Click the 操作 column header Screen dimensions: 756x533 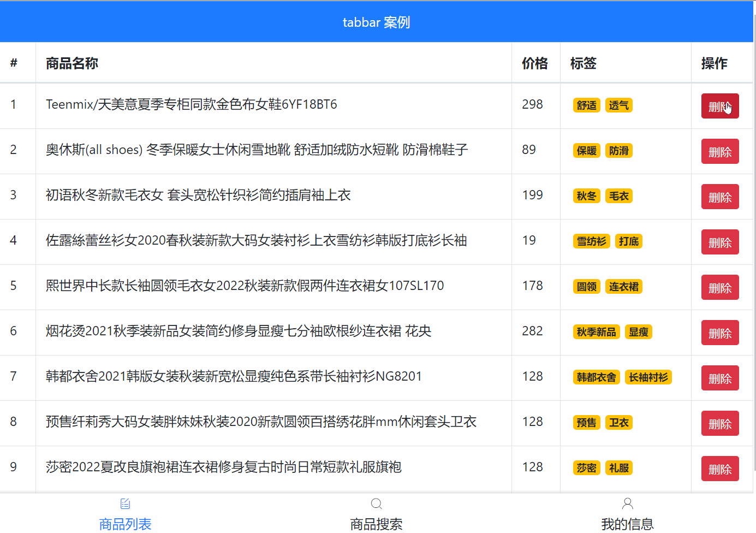[x=715, y=63]
